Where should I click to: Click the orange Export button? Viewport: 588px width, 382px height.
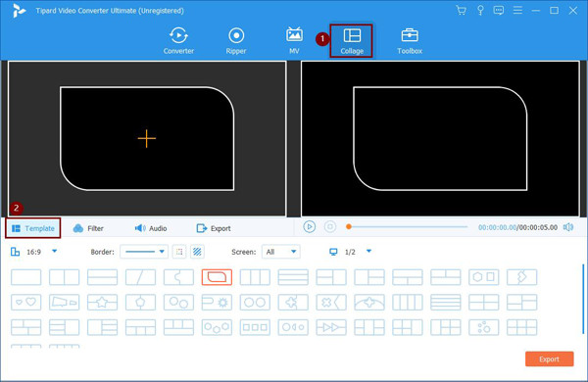(549, 359)
